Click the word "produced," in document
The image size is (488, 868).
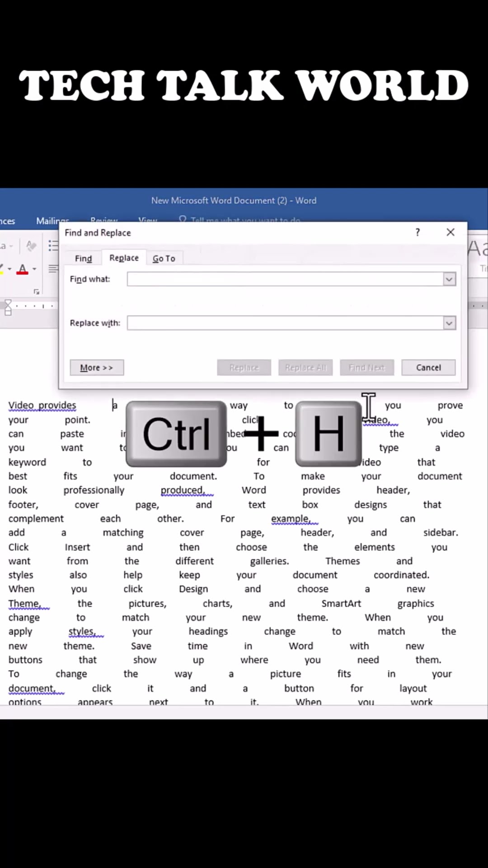(x=183, y=490)
